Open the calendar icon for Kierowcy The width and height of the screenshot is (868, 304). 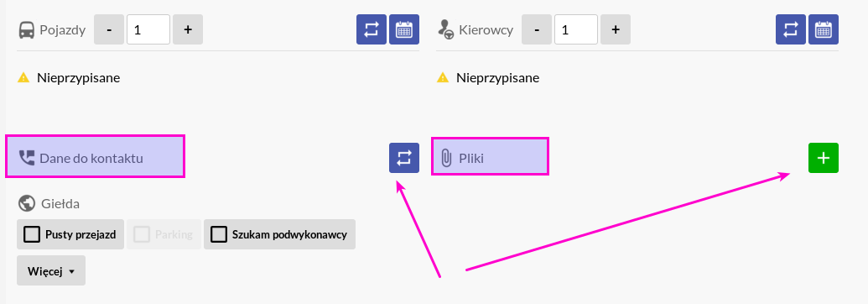(824, 29)
